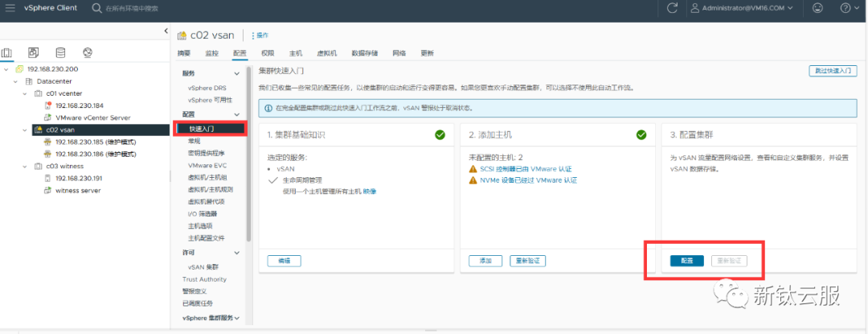Click the blue 配置 button

pyautogui.click(x=686, y=260)
